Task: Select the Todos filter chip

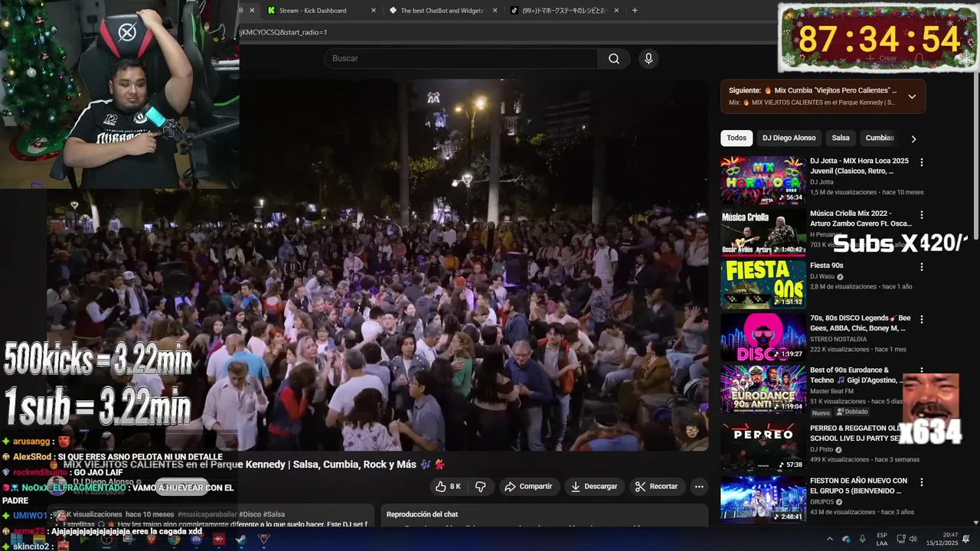Action: [x=737, y=138]
